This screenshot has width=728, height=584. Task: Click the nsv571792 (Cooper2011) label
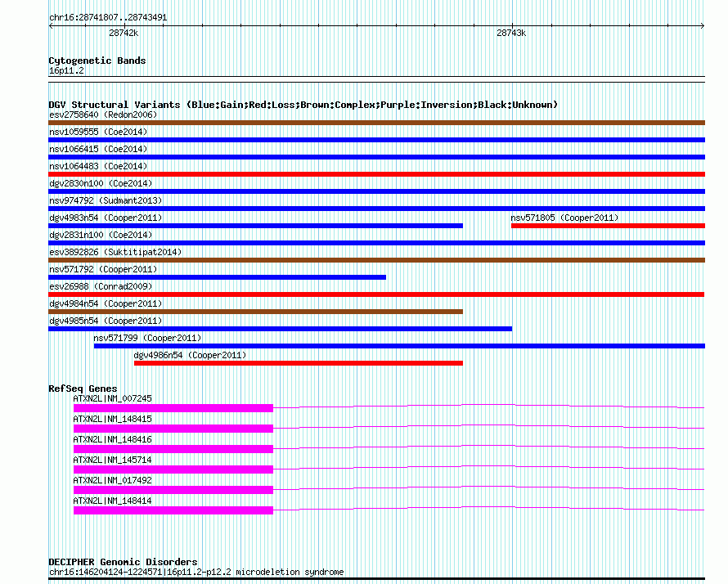click(103, 269)
